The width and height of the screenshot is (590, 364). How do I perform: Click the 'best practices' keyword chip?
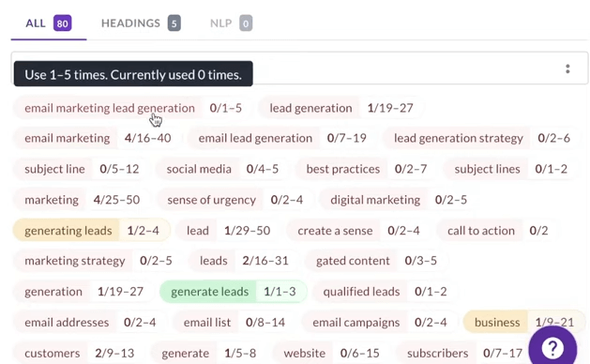pos(367,169)
